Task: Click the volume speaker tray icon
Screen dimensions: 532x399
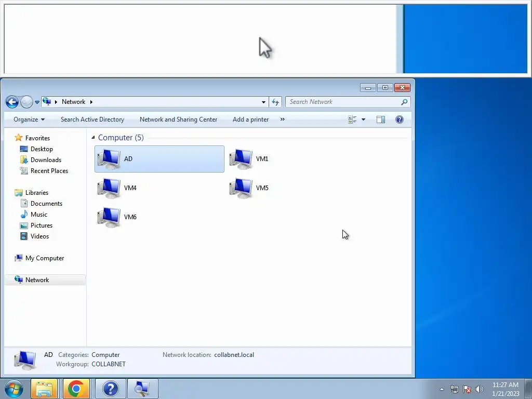Action: 479,389
